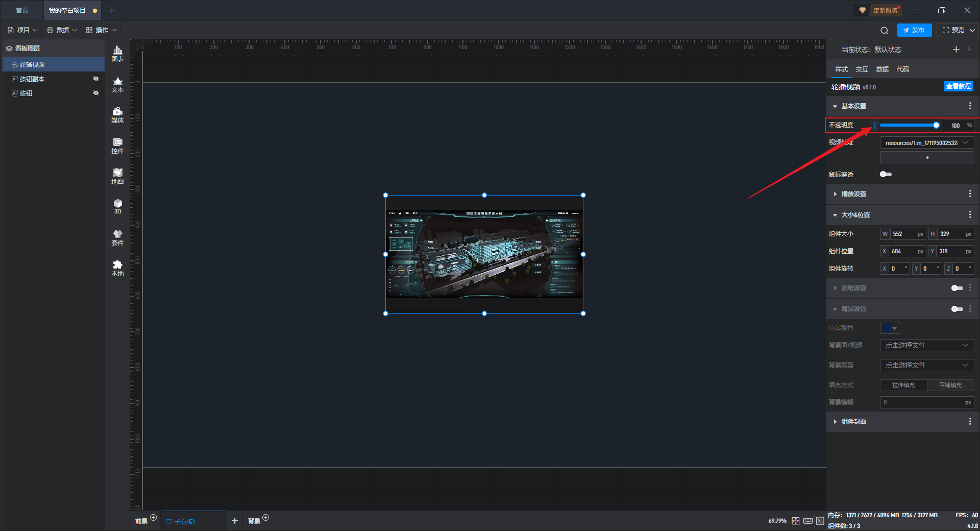Viewport: 980px width, 531px height.
Task: Expand the 组件封面 section
Action: 853,422
